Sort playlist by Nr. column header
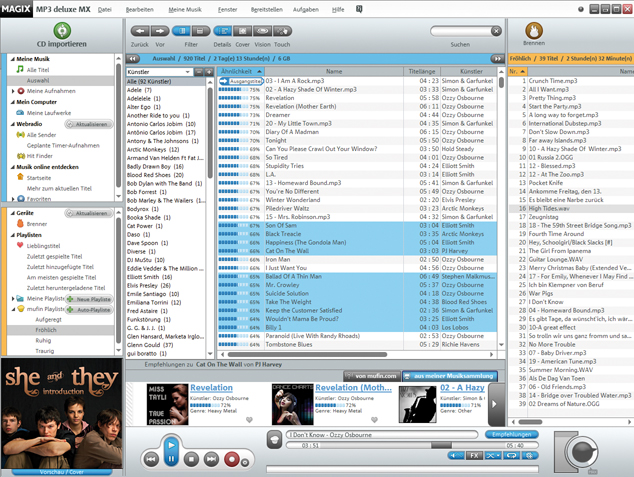This screenshot has width=634, height=477. click(x=518, y=72)
